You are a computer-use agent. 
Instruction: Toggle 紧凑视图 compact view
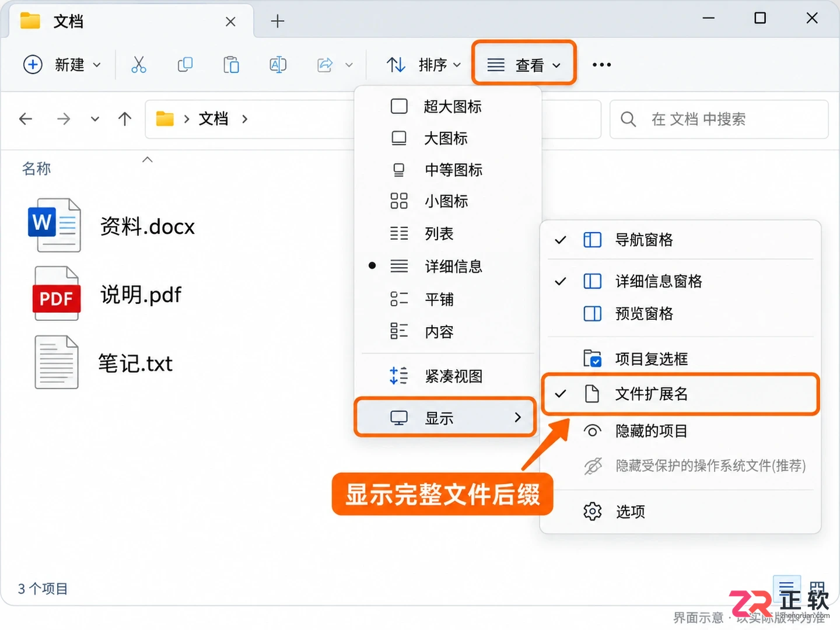447,376
